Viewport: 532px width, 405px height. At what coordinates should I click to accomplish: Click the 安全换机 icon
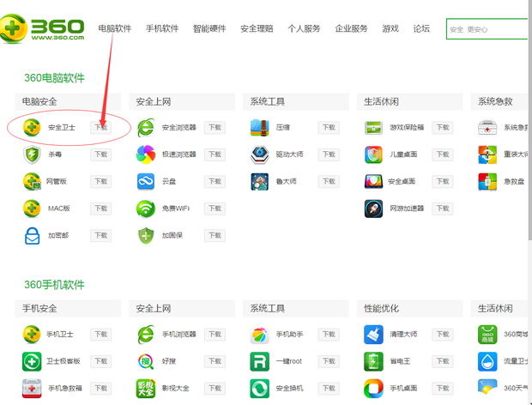pyautogui.click(x=260, y=389)
